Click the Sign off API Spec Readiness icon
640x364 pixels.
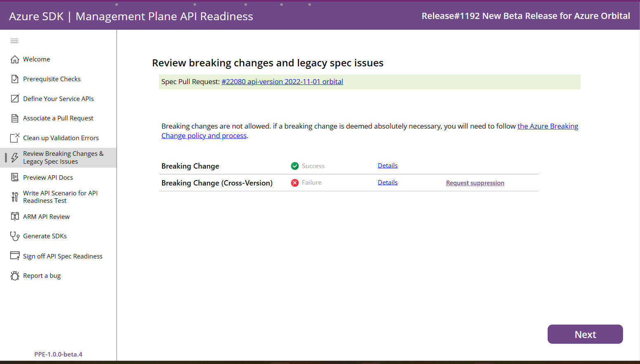click(x=15, y=256)
